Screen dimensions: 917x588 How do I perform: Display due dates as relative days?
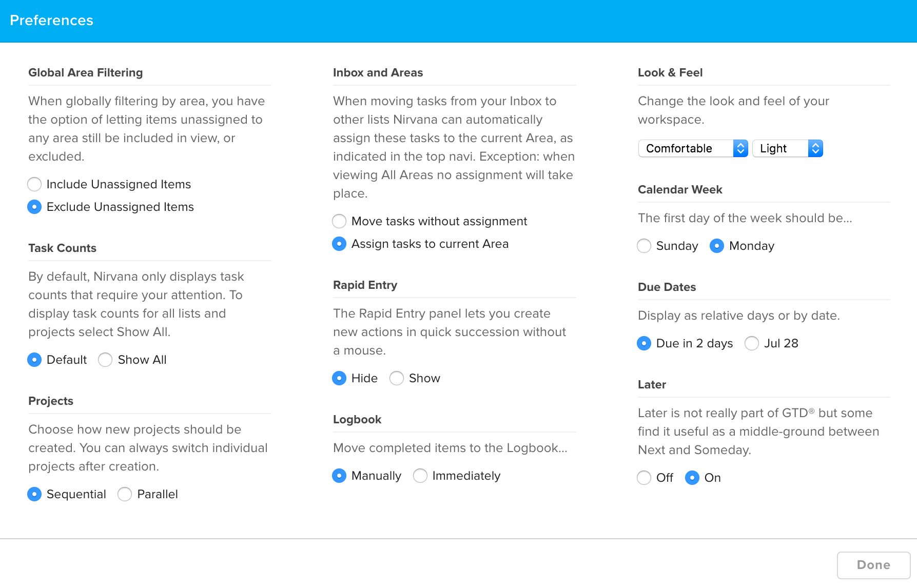(644, 343)
